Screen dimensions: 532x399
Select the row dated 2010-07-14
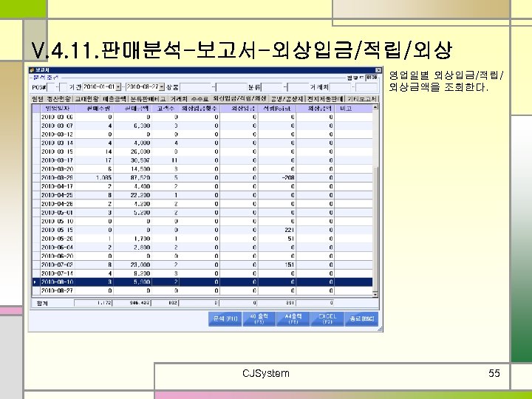coord(202,273)
